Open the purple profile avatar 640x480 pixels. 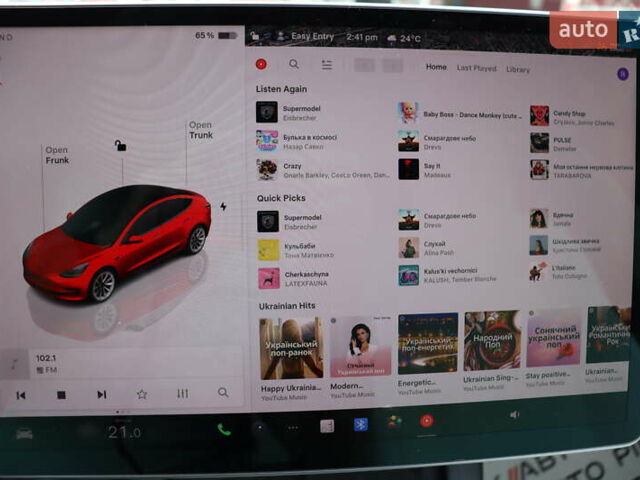(x=623, y=74)
